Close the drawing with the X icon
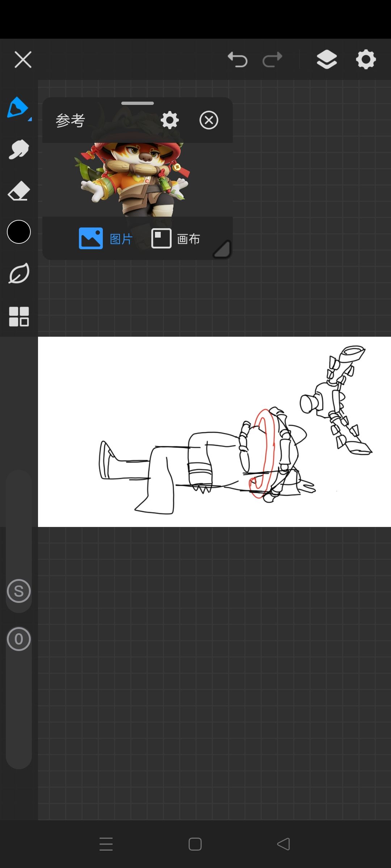Viewport: 391px width, 868px height. point(23,60)
